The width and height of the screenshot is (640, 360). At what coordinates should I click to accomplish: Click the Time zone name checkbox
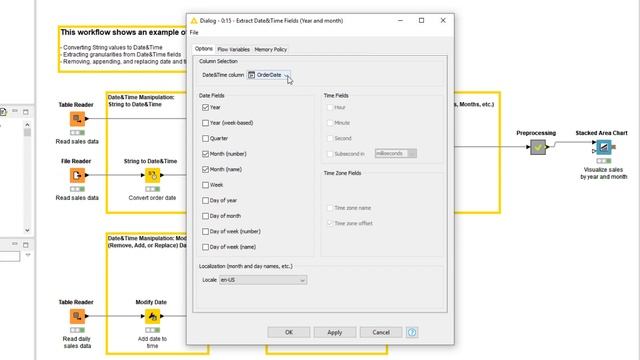click(330, 208)
